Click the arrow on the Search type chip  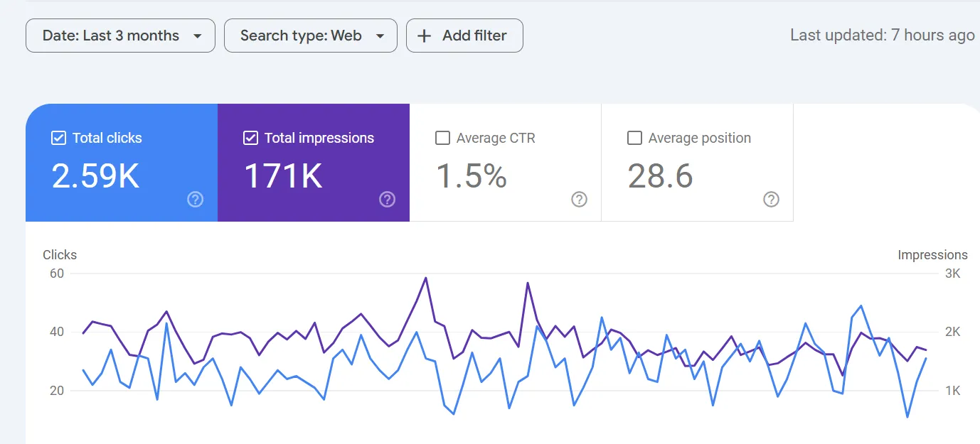(380, 36)
